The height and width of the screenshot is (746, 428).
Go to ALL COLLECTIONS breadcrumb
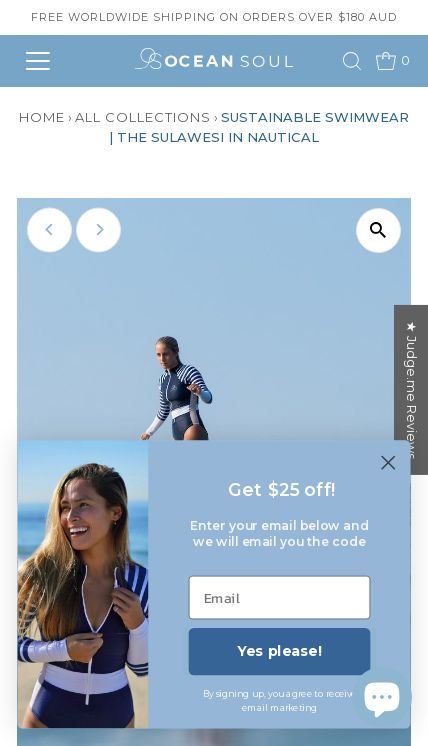(x=142, y=118)
